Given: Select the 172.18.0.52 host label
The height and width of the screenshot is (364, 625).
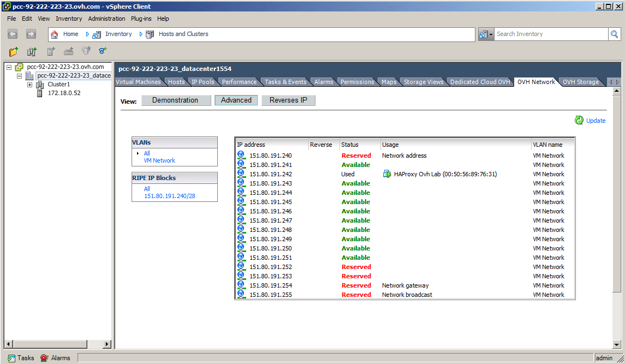Looking at the screenshot, I should point(64,93).
